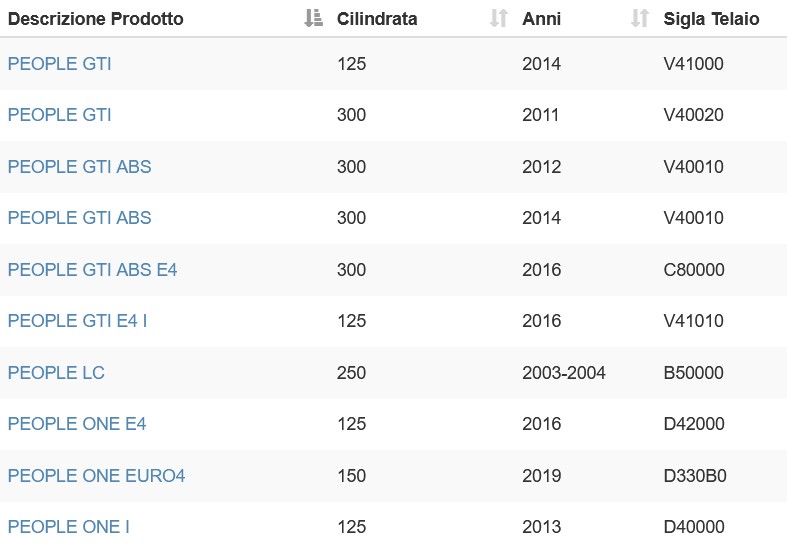Select PEOPLE ONE EURO4 link

(x=96, y=476)
